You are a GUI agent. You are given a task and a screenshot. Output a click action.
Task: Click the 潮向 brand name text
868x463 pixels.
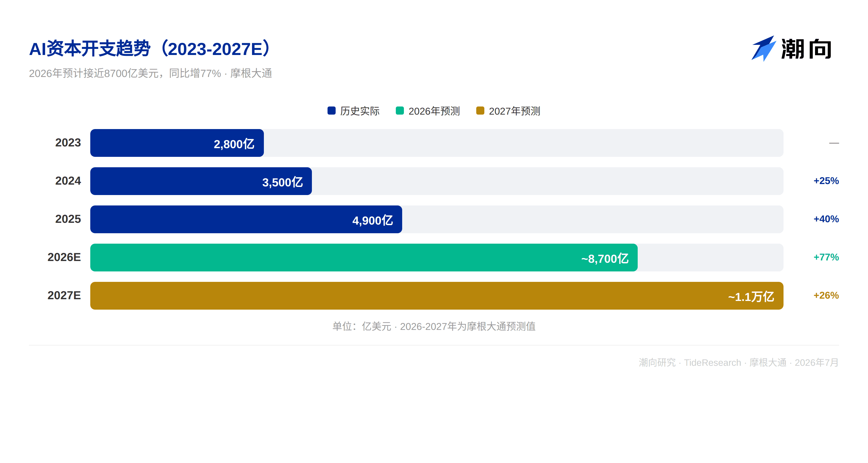(806, 49)
